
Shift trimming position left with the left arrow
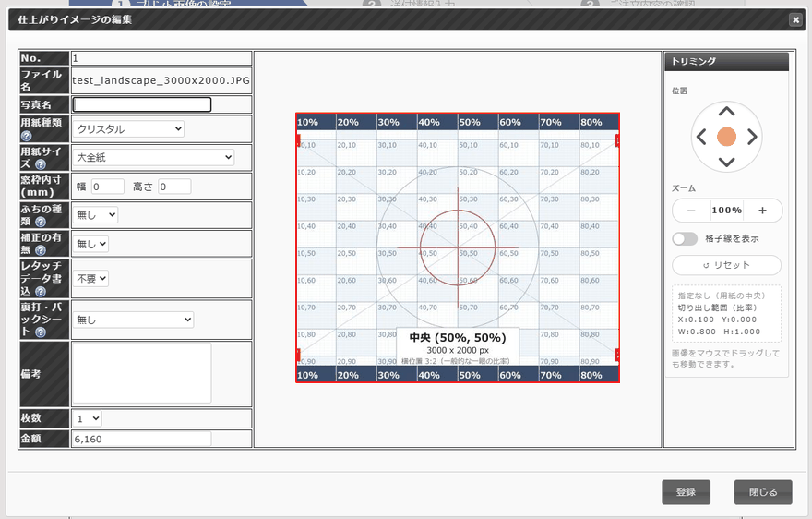701,137
